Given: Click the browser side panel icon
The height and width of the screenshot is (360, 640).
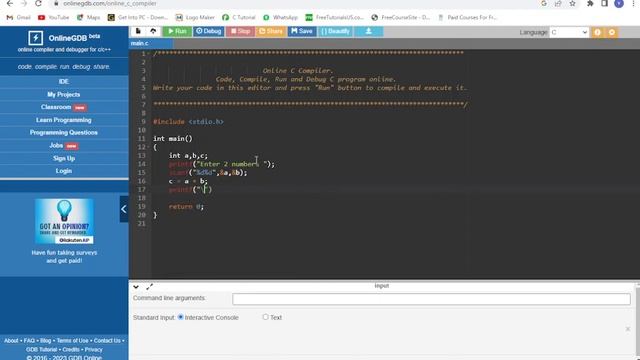Looking at the screenshot, I should pyautogui.click(x=604, y=3).
